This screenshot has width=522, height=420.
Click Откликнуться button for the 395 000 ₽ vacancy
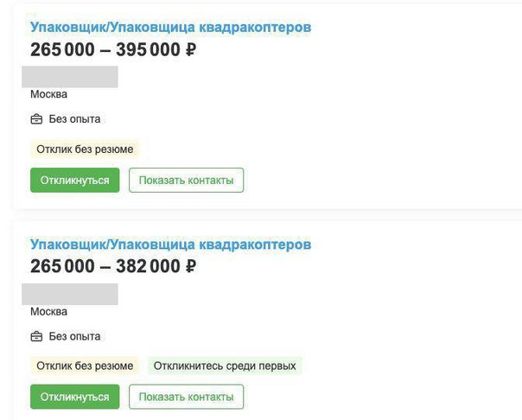pyautogui.click(x=75, y=180)
